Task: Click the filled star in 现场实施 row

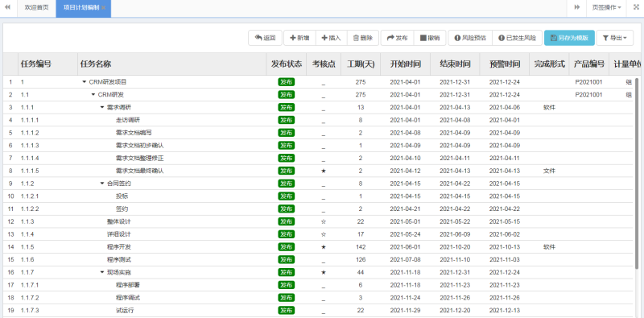Action: click(x=324, y=272)
